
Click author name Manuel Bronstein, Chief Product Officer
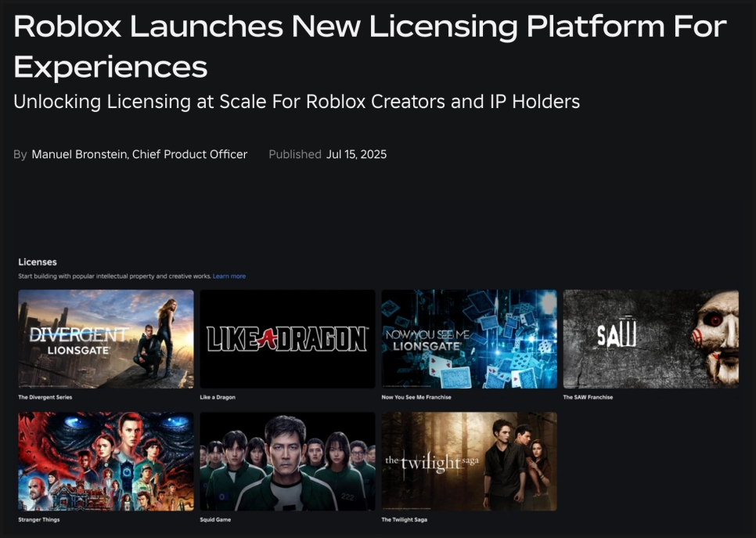click(x=139, y=154)
